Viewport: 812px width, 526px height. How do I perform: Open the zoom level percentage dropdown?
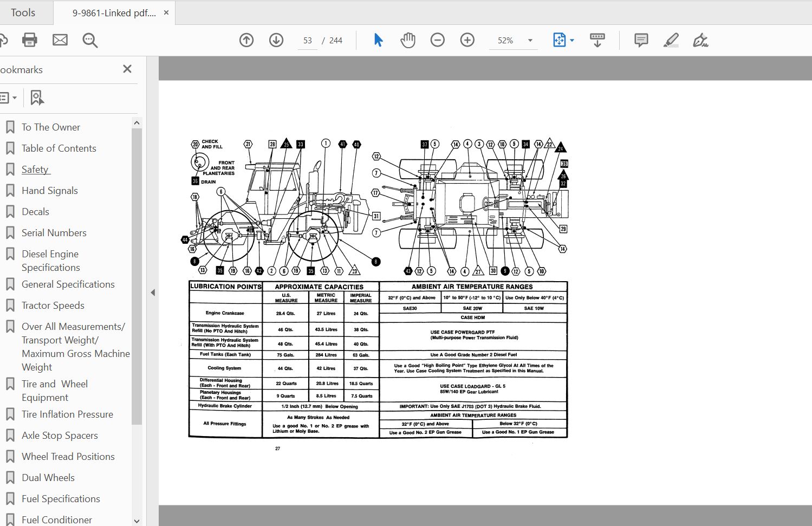[512, 40]
